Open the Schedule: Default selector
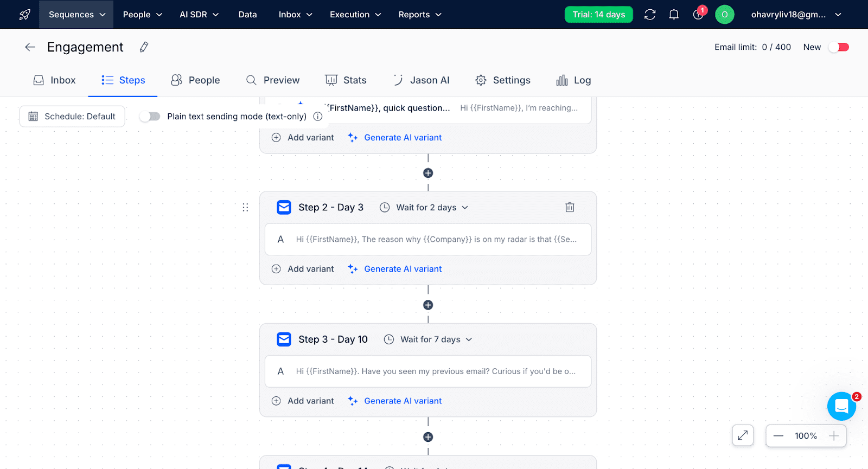This screenshot has height=469, width=868. pyautogui.click(x=72, y=117)
